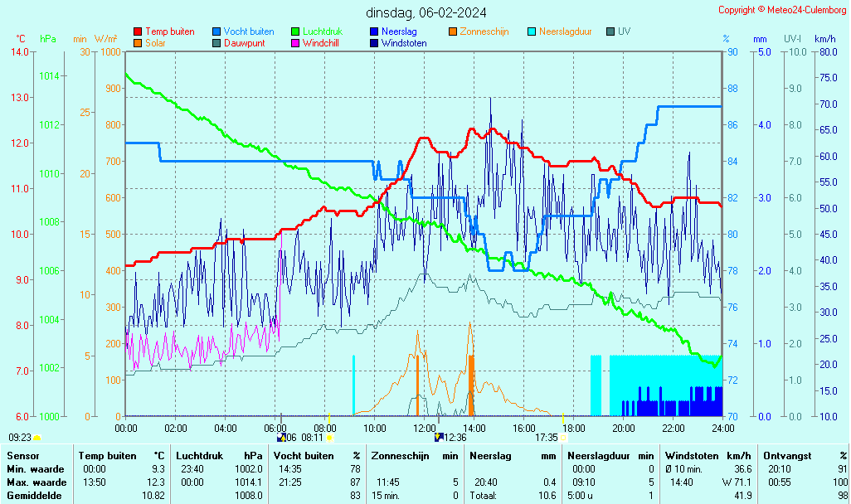Click the UV legend label
The image size is (851, 504).
point(624,31)
